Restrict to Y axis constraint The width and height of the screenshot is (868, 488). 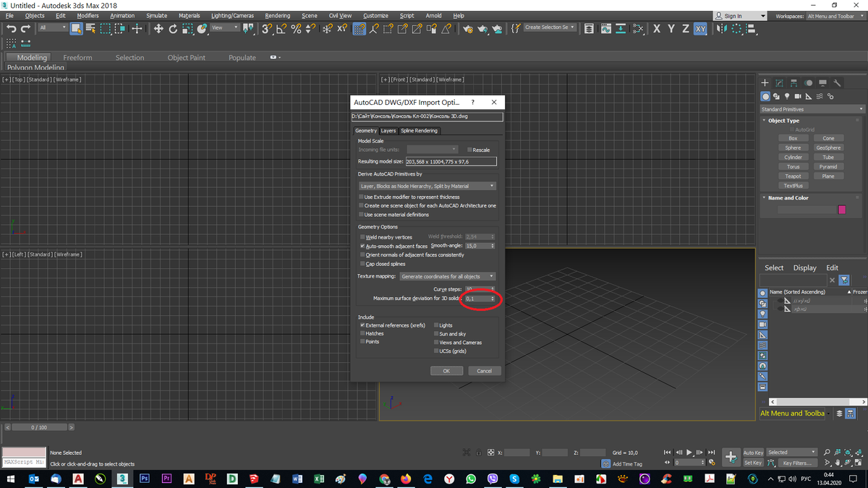tap(671, 29)
